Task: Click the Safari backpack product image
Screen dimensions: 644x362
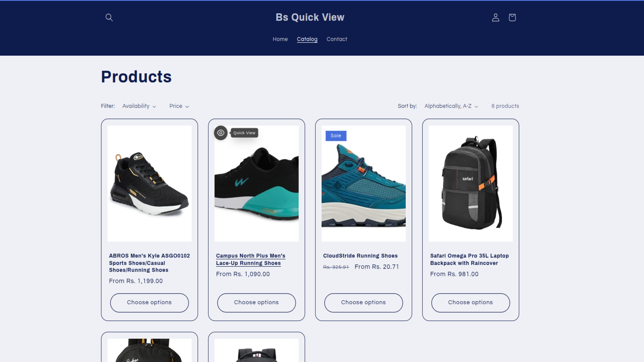Action: point(470,183)
